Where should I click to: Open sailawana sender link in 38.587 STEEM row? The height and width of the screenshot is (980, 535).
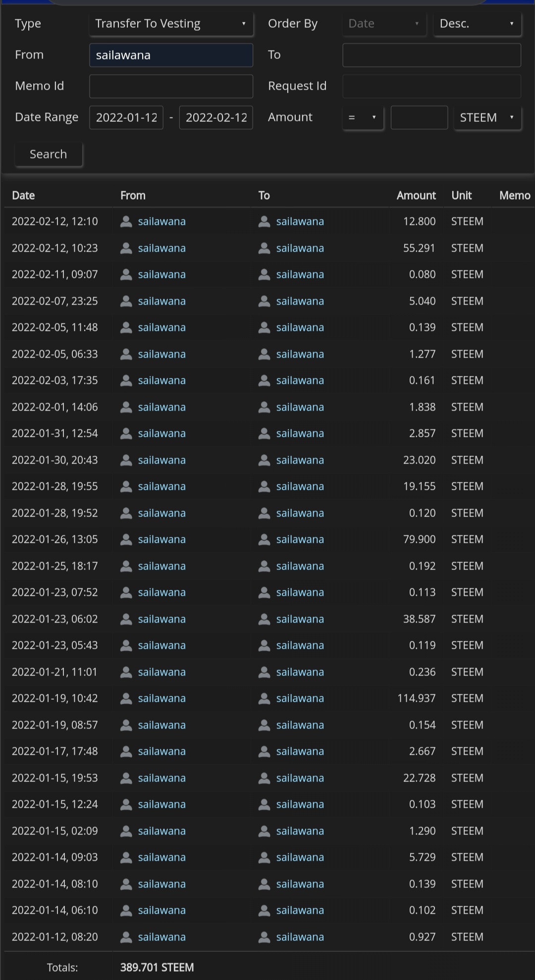(161, 619)
